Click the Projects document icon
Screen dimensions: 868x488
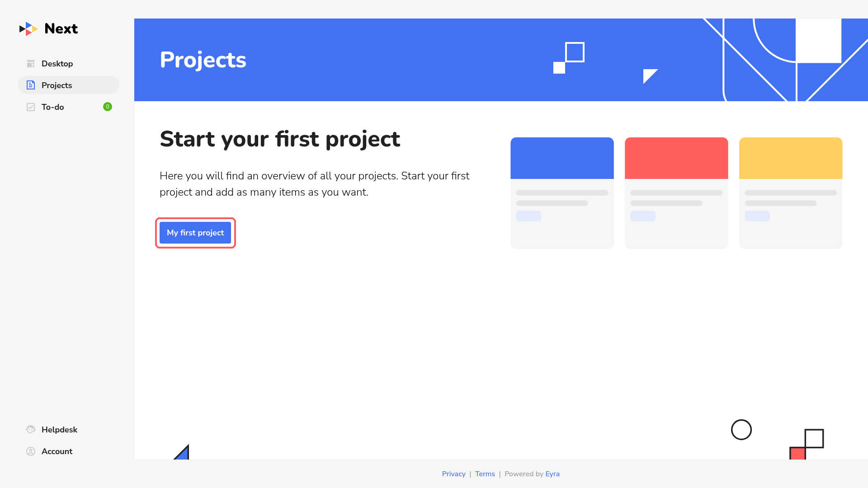pos(31,85)
